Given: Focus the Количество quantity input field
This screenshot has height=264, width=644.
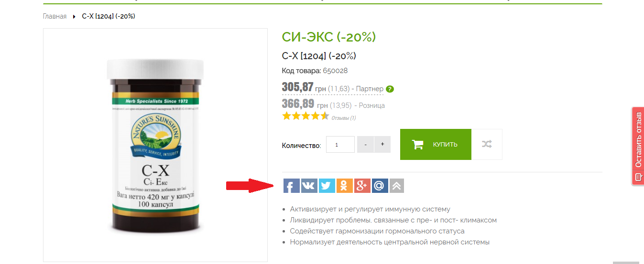Looking at the screenshot, I should point(340,144).
